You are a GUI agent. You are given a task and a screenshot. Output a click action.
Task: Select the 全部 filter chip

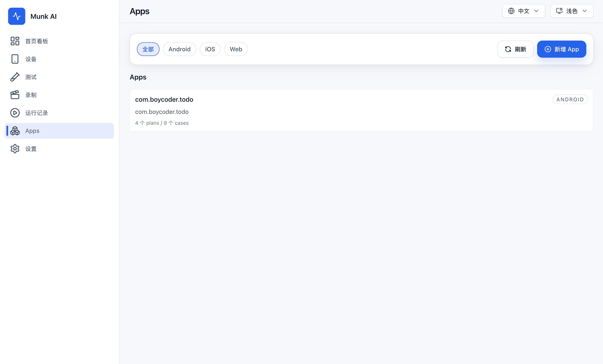tap(148, 49)
